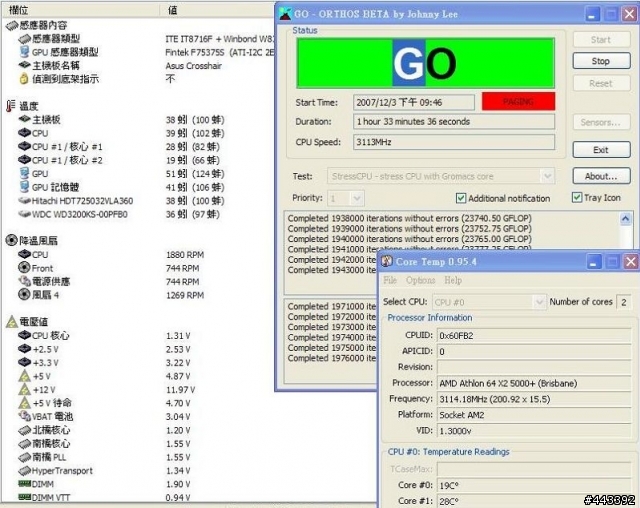Viewport: 640px width, 508px height.
Task: Click the VID field 1.3000v
Action: pos(534,431)
